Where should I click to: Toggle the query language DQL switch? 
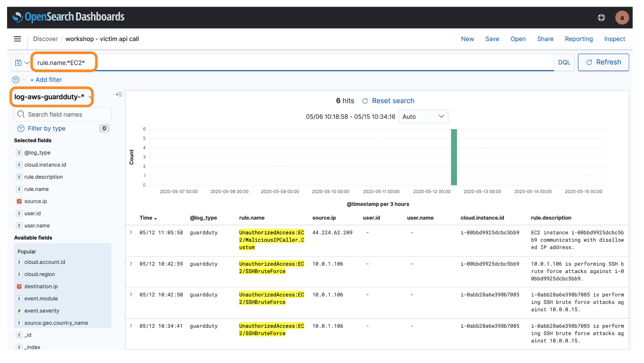[564, 62]
